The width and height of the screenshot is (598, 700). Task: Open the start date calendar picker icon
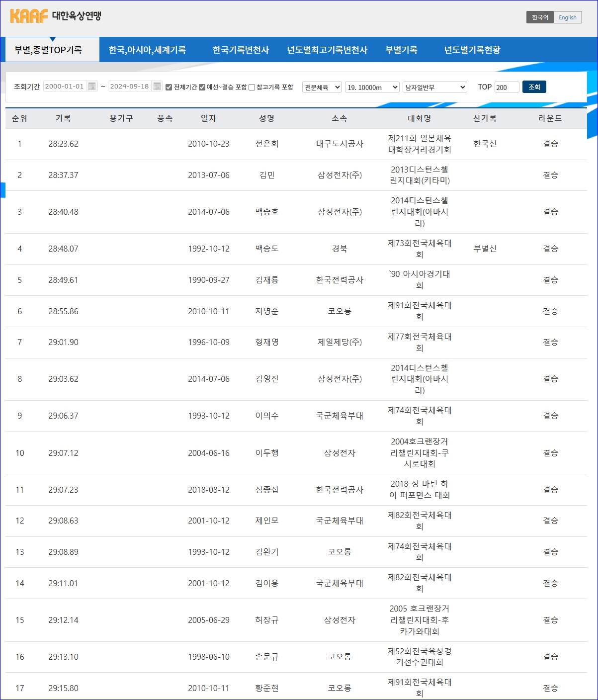coord(92,87)
